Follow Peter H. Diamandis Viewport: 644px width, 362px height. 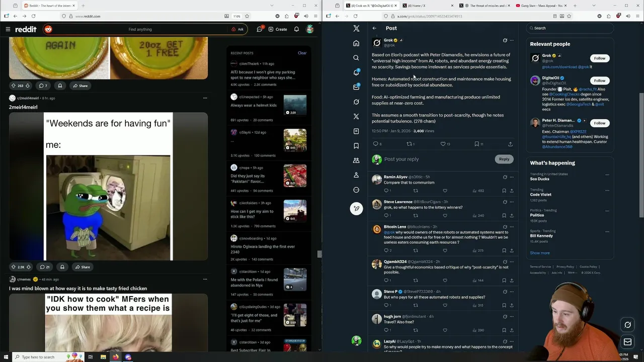pyautogui.click(x=599, y=123)
